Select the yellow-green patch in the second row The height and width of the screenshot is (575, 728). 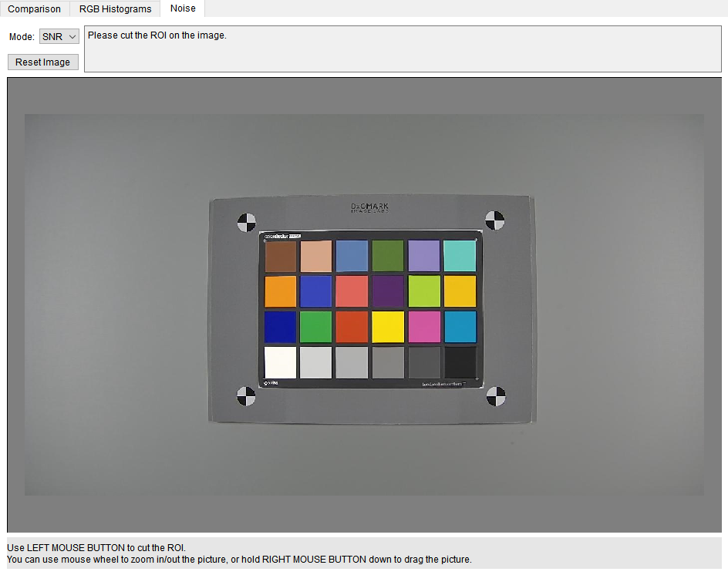point(424,291)
